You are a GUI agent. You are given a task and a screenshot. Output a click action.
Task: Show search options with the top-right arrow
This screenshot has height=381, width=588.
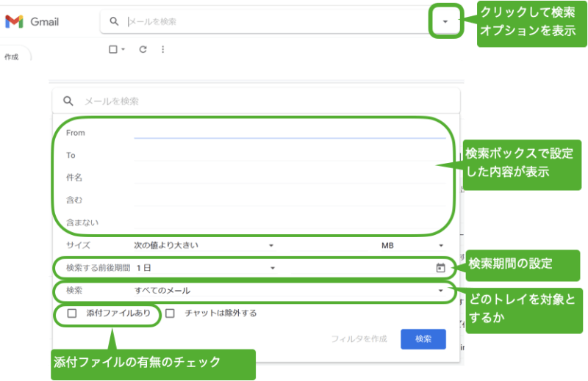click(445, 22)
